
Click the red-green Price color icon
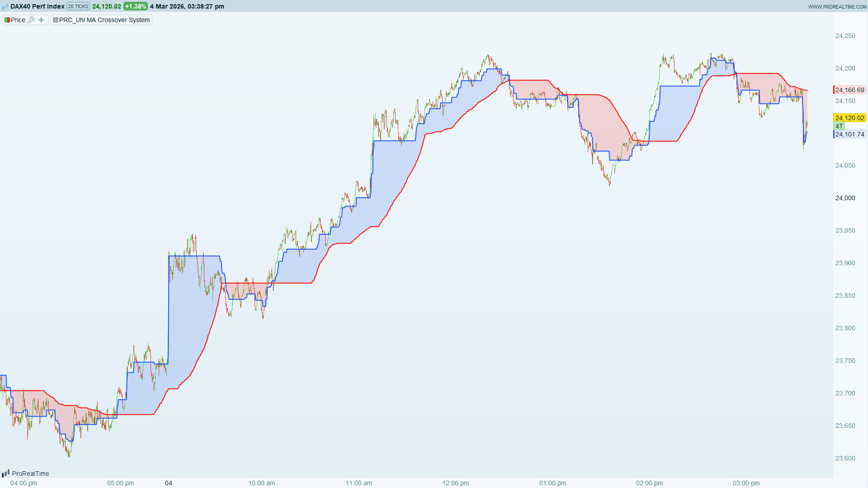point(7,20)
